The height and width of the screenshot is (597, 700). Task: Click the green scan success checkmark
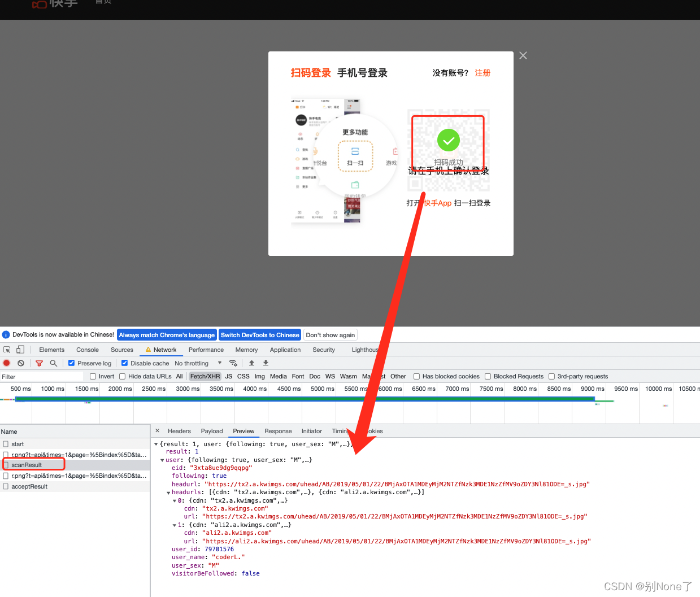point(449,140)
